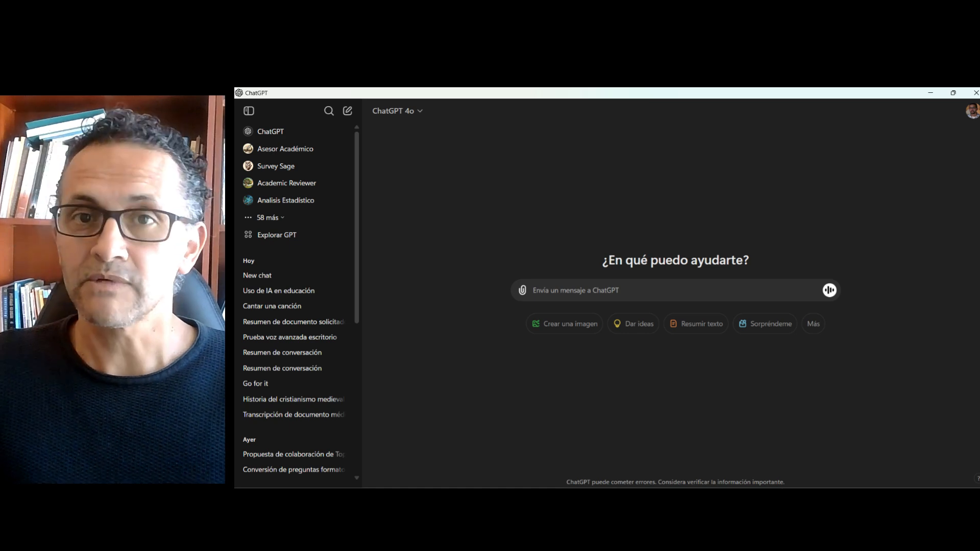980x551 pixels.
Task: Restore down the ChatGPT window
Action: click(953, 93)
